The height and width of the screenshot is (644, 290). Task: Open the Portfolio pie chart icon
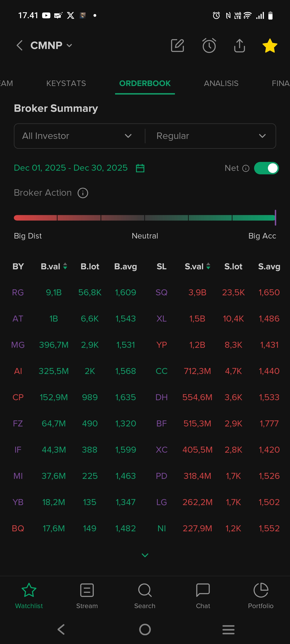click(x=261, y=590)
